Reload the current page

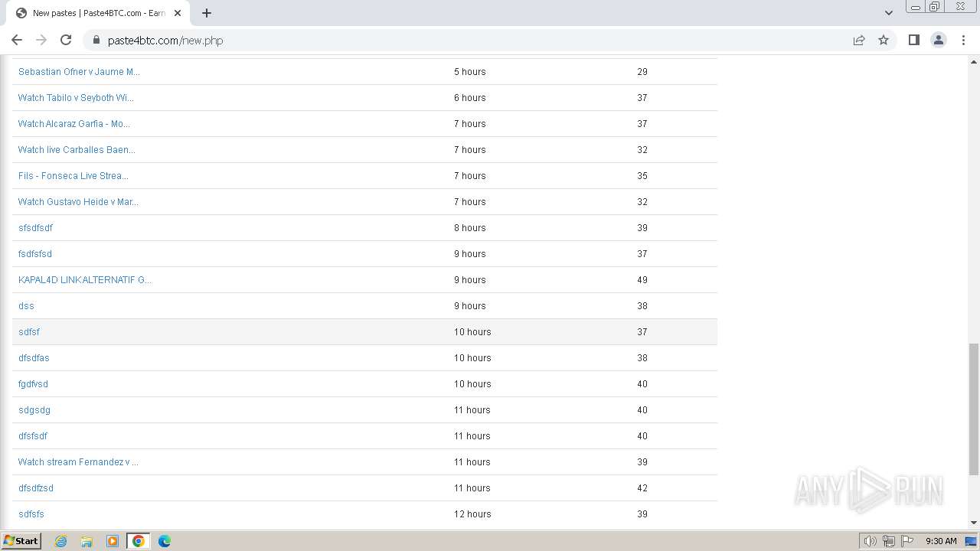pos(66,40)
